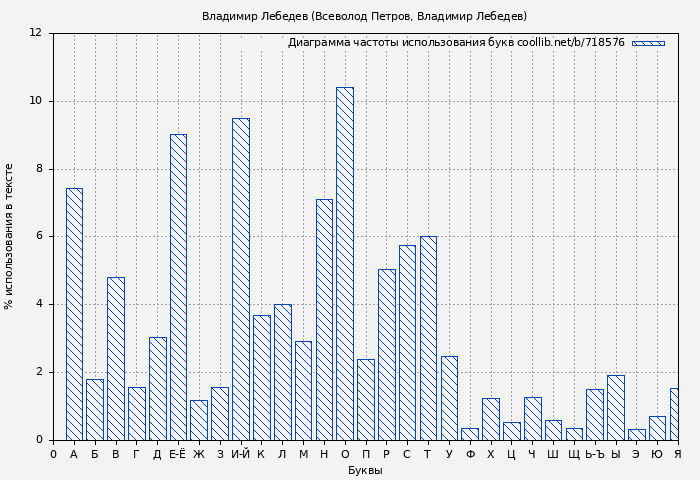This screenshot has width=700, height=480.
Task: Click the bar for letter Т
Action: click(x=428, y=338)
